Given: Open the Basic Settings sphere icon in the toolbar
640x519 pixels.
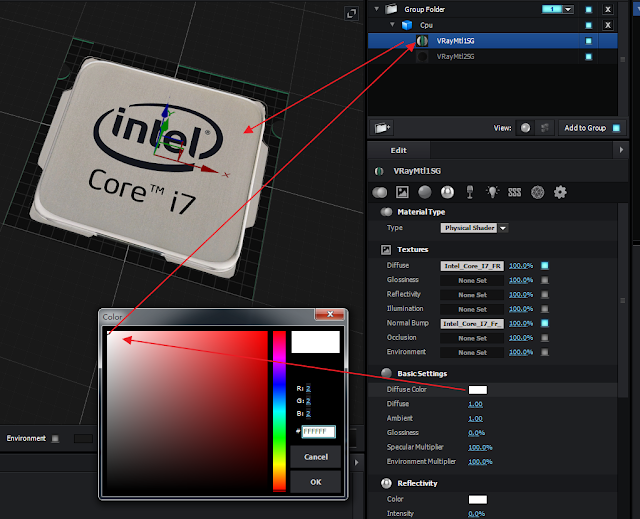Looking at the screenshot, I should [x=424, y=192].
